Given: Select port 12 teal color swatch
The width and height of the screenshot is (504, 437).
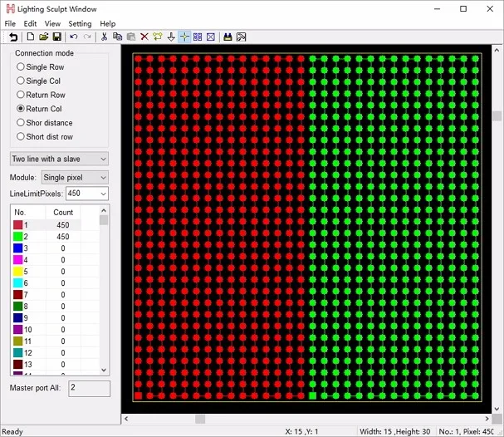Looking at the screenshot, I should pyautogui.click(x=17, y=353).
